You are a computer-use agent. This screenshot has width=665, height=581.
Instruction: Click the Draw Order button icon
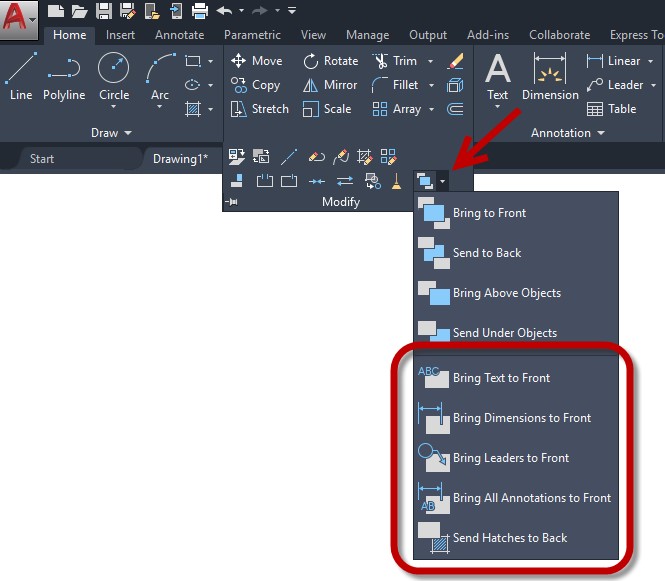pyautogui.click(x=425, y=181)
